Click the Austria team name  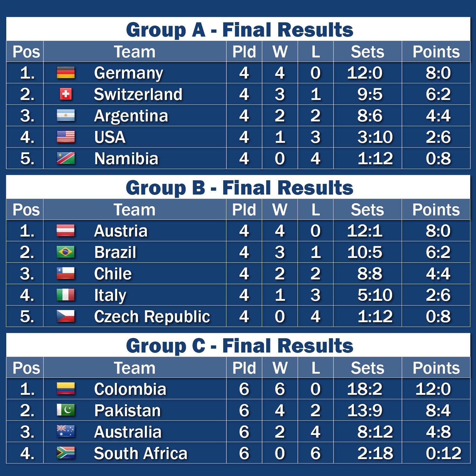coord(121,231)
